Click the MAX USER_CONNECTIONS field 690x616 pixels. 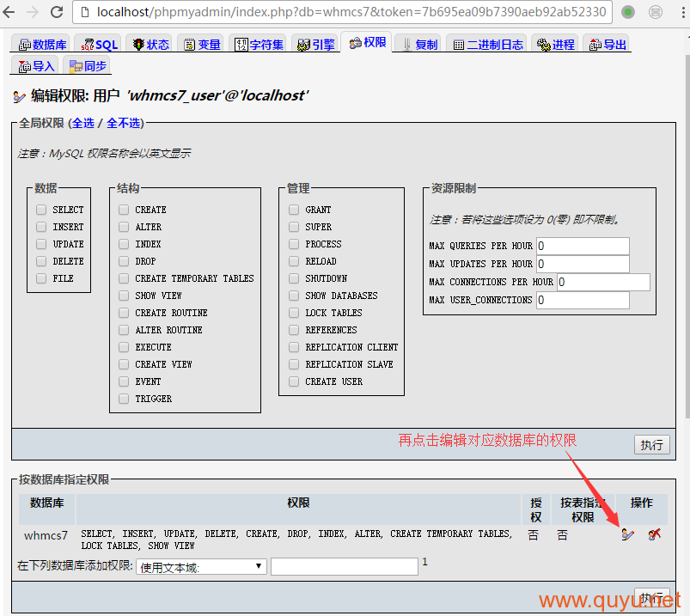click(x=583, y=300)
